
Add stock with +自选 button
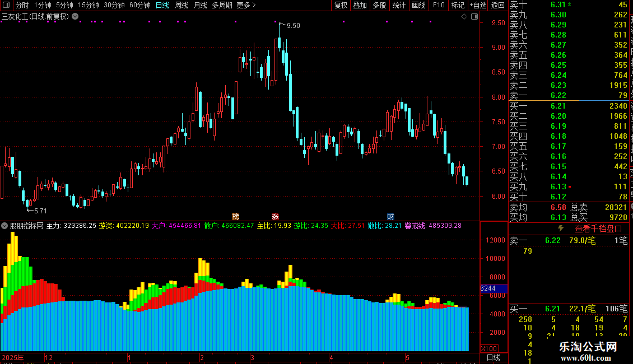point(478,5)
